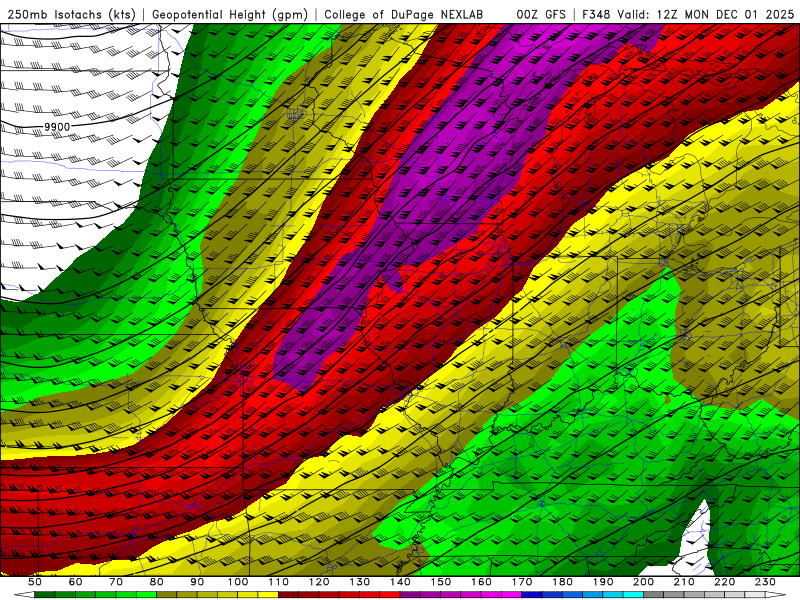The width and height of the screenshot is (800, 600).
Task: Click the 160 label on color scale
Action: pos(481,582)
